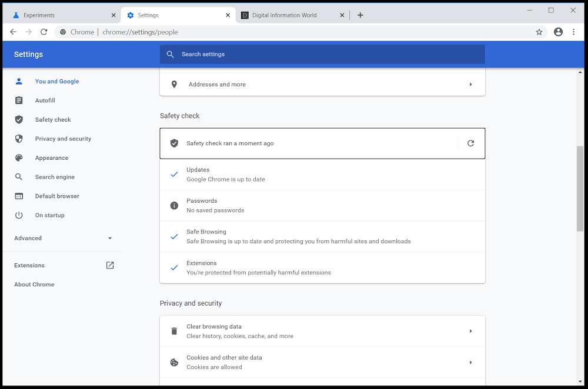The height and width of the screenshot is (389, 588).
Task: Click the You and Google person icon
Action: [18, 81]
